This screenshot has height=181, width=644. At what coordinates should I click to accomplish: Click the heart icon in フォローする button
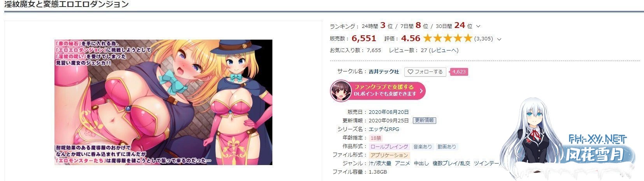click(x=410, y=72)
